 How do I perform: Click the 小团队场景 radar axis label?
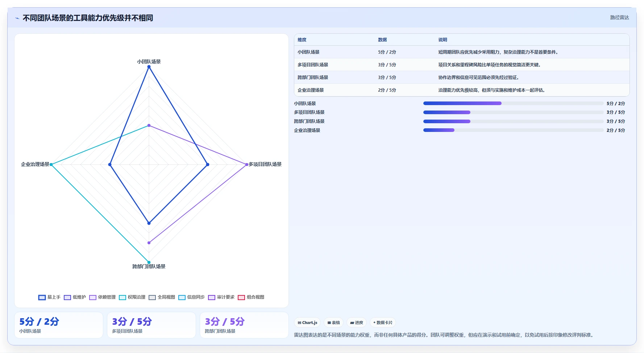[x=149, y=62]
